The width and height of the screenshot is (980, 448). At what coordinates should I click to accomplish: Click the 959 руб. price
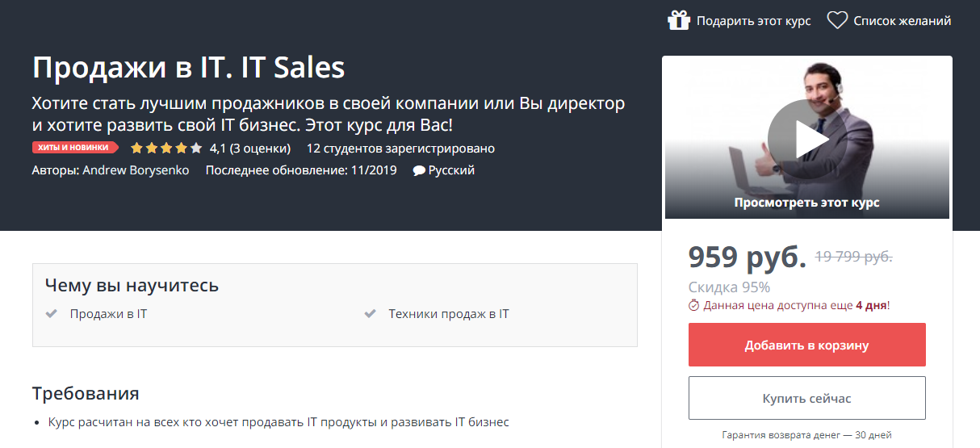(747, 257)
